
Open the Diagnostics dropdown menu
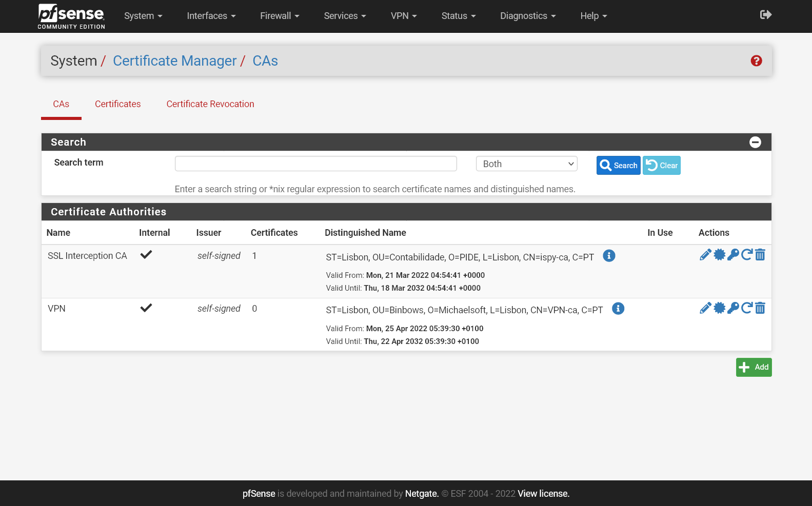click(x=528, y=16)
